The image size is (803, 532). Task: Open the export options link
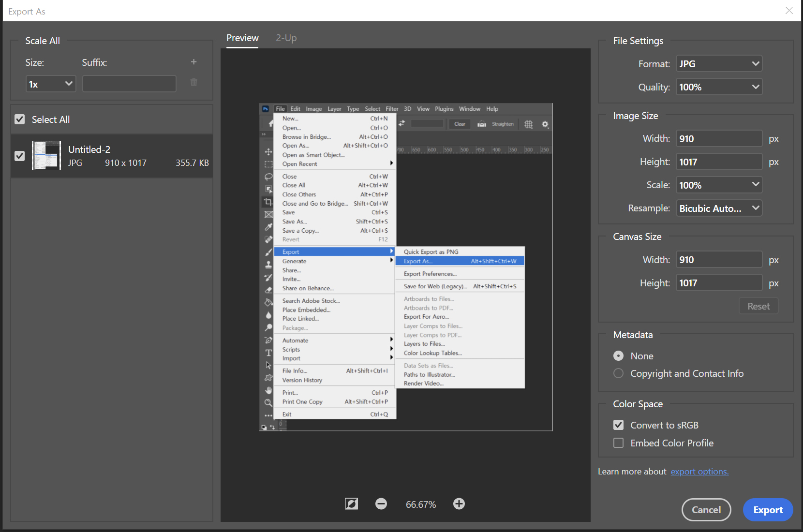[x=699, y=472]
